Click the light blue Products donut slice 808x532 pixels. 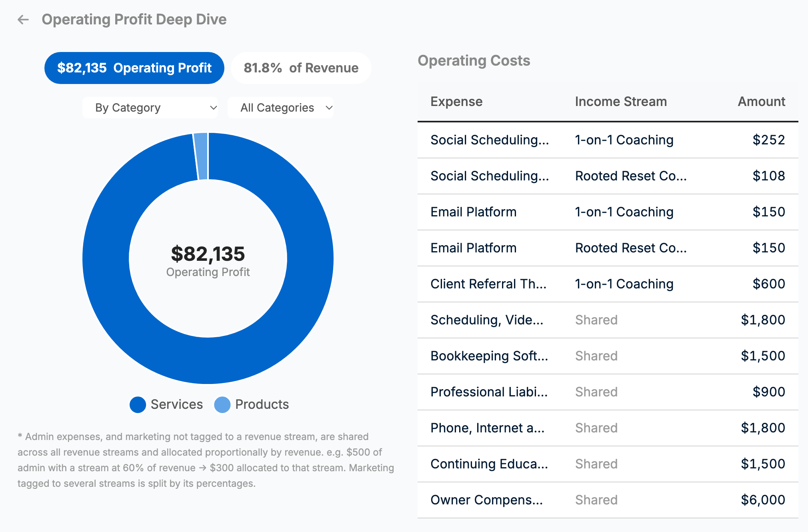tap(201, 156)
